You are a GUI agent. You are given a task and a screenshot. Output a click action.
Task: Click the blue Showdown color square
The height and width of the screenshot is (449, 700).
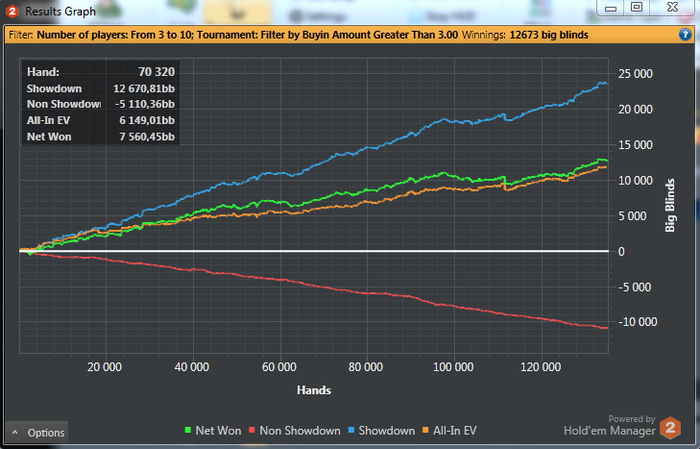(351, 430)
